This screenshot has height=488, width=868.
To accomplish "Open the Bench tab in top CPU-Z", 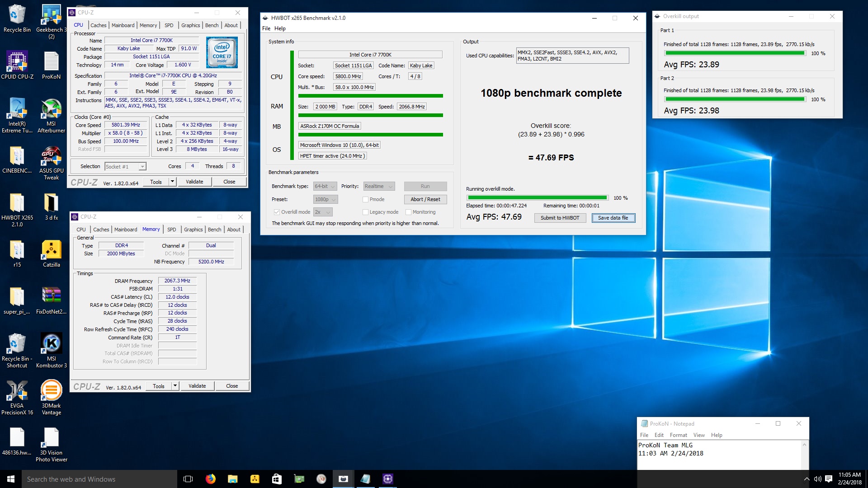I will pos(212,25).
